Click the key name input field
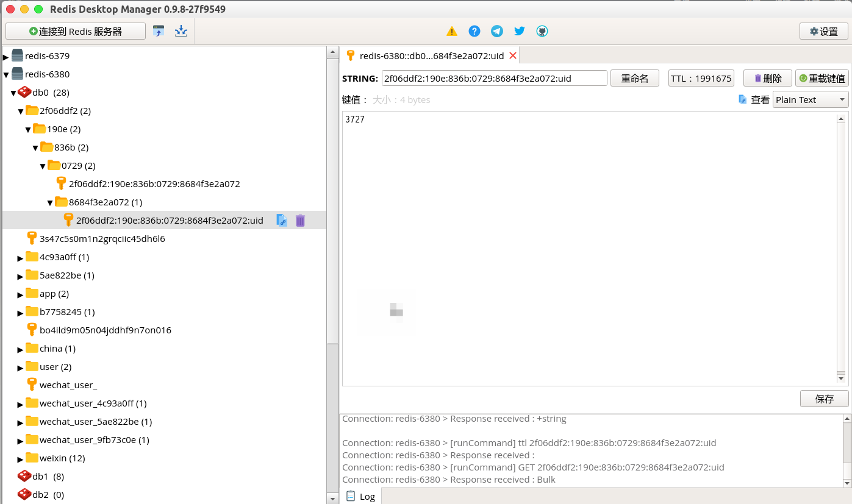This screenshot has width=852, height=504. 495,78
